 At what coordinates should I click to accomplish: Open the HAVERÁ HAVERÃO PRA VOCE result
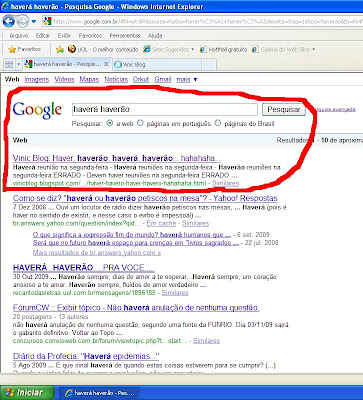tap(84, 268)
